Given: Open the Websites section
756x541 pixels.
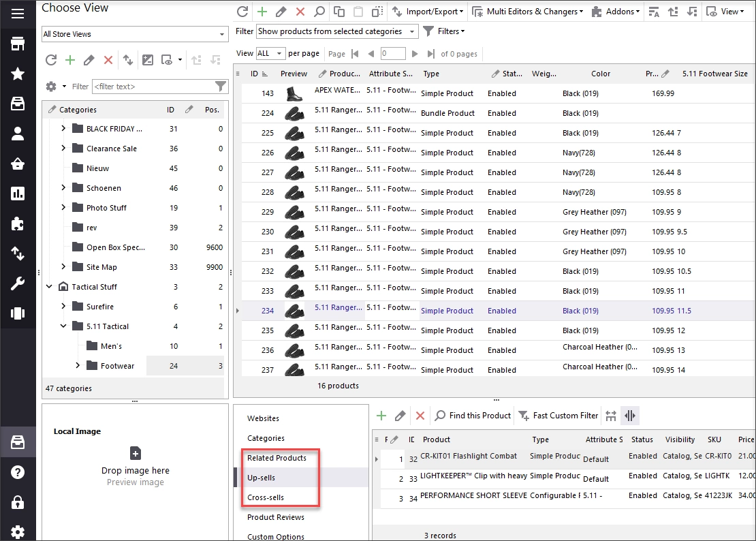Looking at the screenshot, I should 264,418.
